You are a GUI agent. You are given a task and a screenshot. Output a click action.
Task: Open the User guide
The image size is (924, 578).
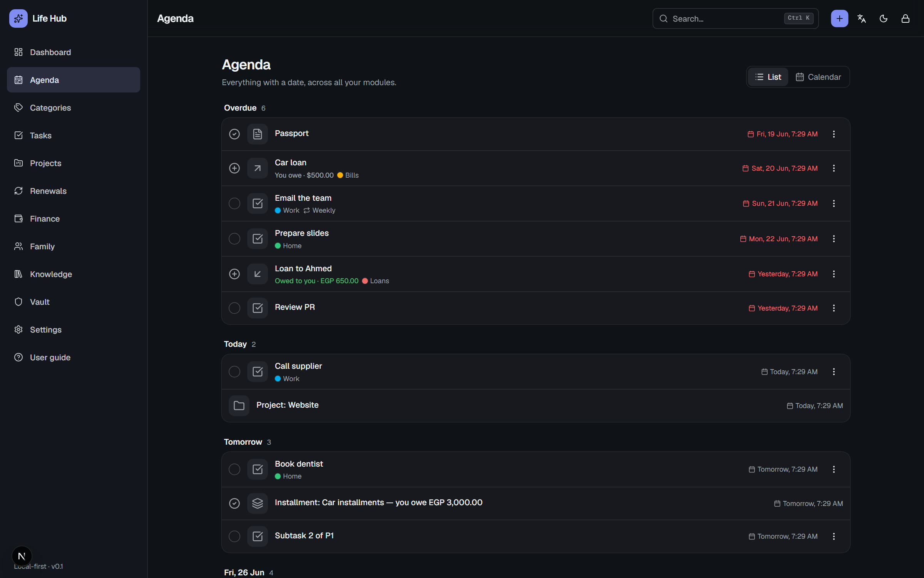point(74,357)
